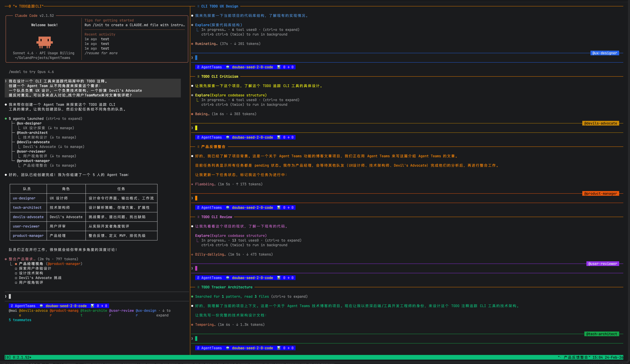Screen dimensions: 630x364
Task: Click ux-designer link in team table
Action: (x=24, y=198)
